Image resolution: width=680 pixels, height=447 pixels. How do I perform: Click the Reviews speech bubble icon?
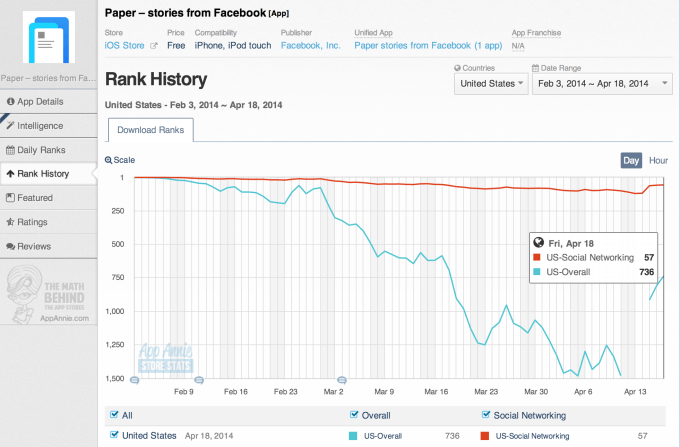tap(10, 246)
